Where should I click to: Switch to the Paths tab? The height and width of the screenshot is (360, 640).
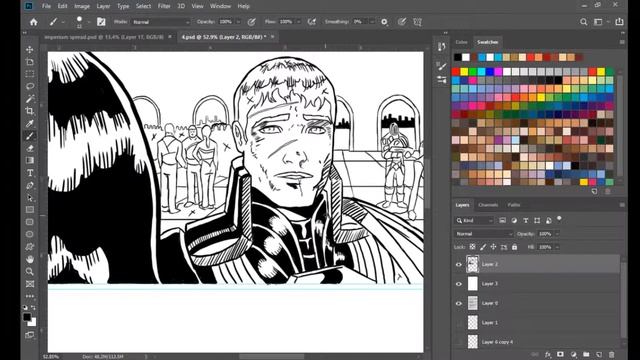(x=514, y=205)
